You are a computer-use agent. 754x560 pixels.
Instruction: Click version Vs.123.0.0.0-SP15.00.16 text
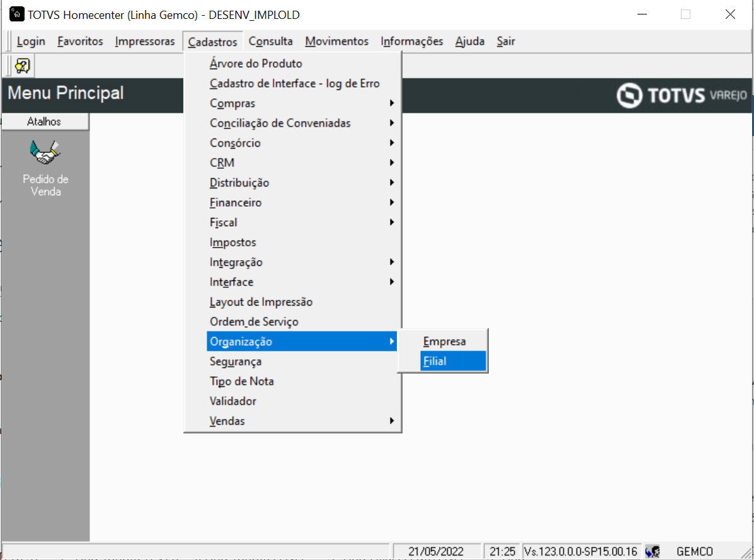tap(581, 551)
